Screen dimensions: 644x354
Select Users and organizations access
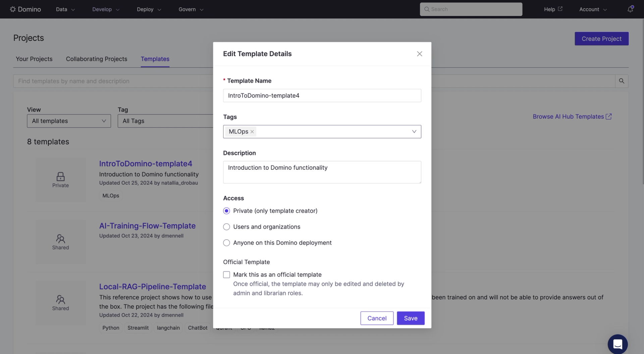[226, 227]
